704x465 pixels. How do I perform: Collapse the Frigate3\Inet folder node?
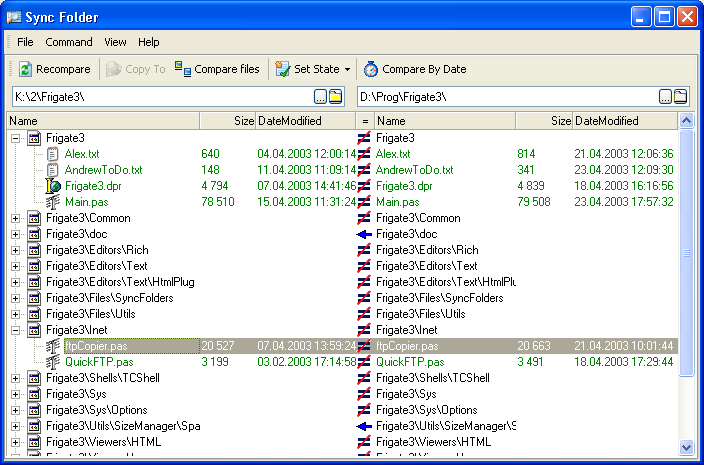(16, 330)
